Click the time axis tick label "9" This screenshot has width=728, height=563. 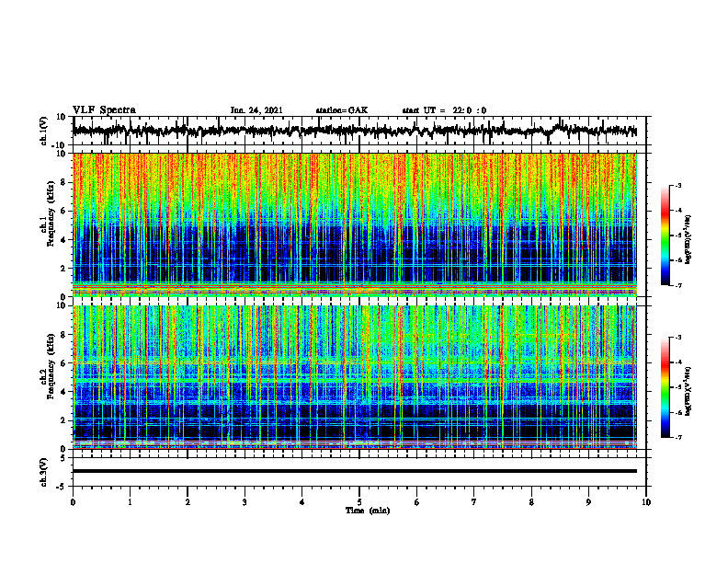[588, 502]
